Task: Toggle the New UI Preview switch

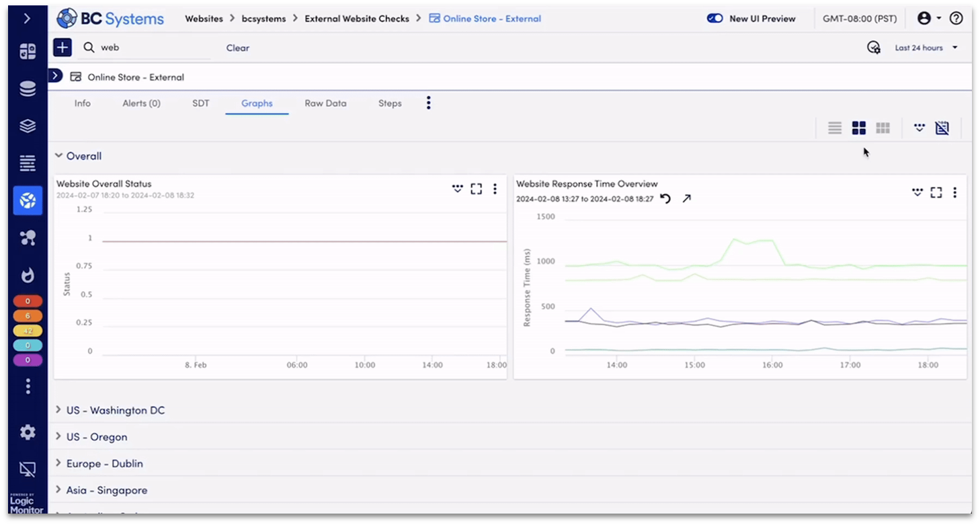Action: tap(714, 19)
